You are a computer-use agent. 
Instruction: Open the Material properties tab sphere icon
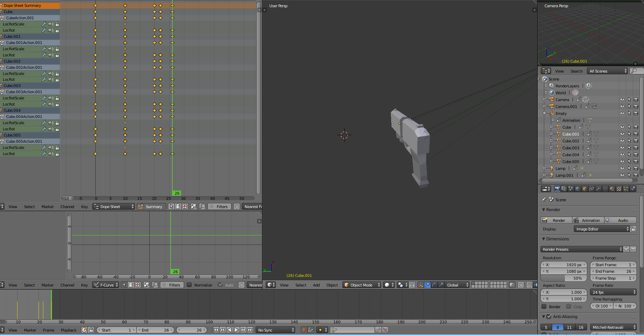[612, 189]
